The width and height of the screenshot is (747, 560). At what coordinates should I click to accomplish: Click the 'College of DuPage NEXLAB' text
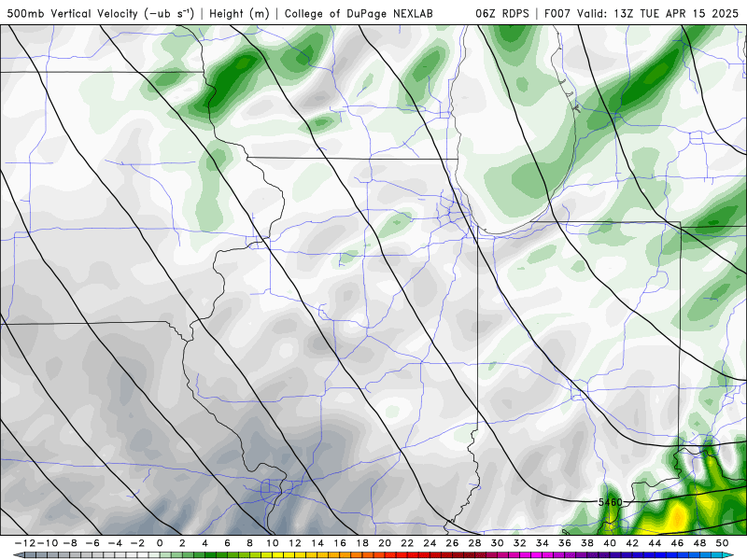pyautogui.click(x=359, y=13)
